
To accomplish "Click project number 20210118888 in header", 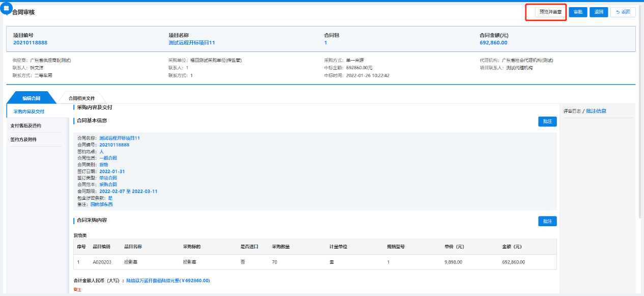I will coord(30,43).
